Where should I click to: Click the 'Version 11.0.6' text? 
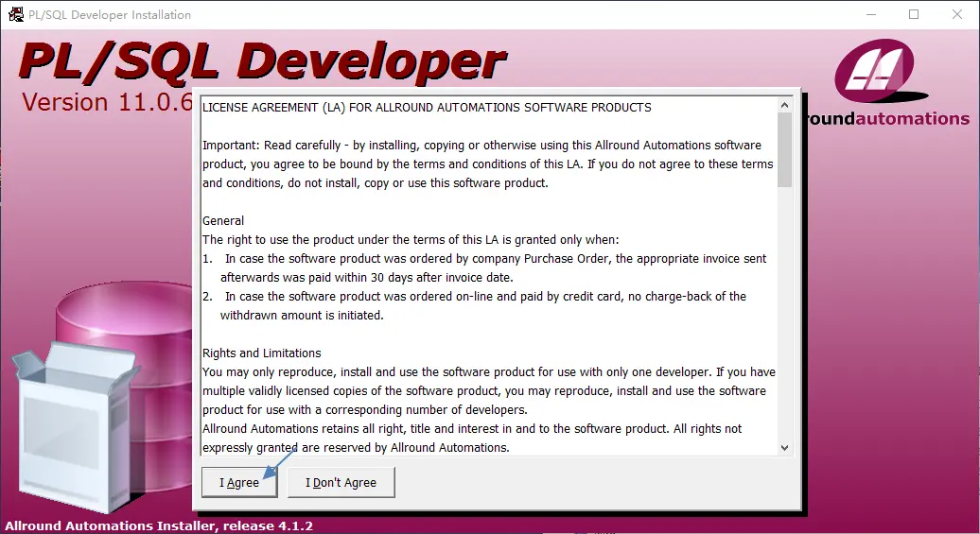pos(108,102)
